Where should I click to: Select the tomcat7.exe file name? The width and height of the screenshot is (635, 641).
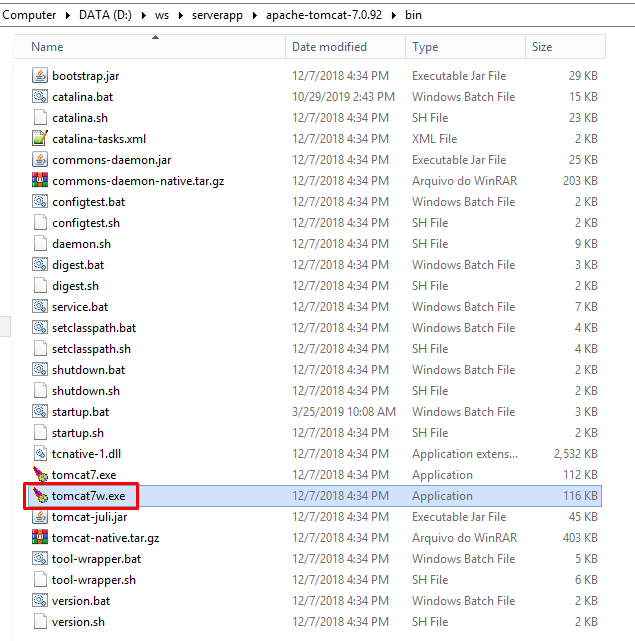click(84, 475)
